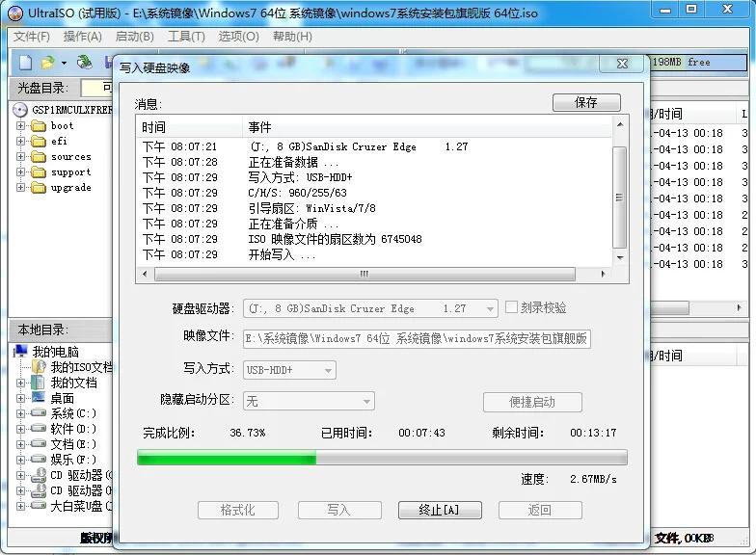Click the 时间 column header
This screenshot has height=555, width=756.
pos(189,127)
